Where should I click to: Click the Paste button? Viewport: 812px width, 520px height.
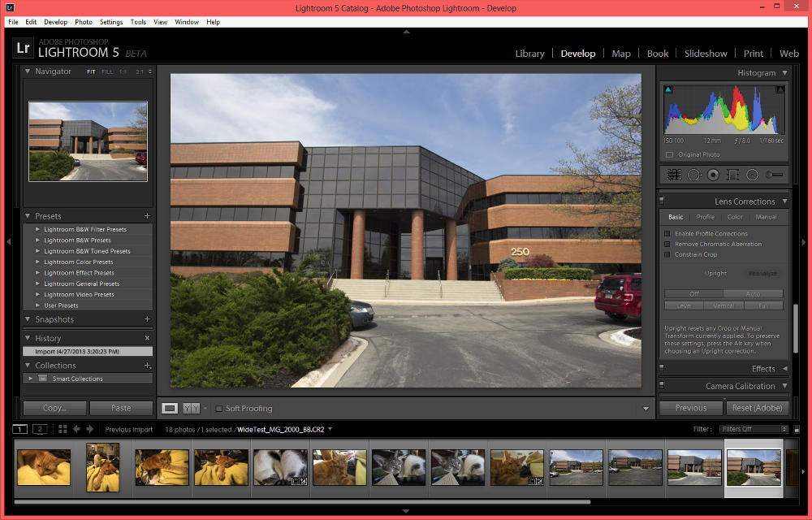click(121, 408)
